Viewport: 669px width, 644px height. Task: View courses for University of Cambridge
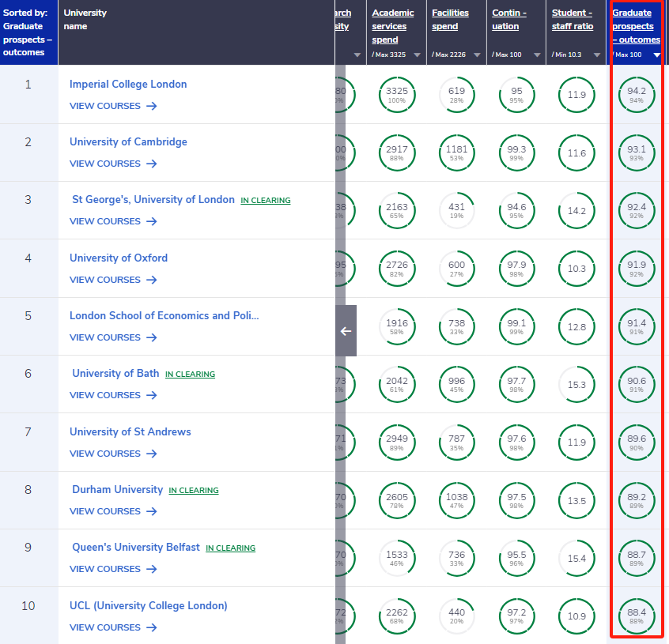113,164
